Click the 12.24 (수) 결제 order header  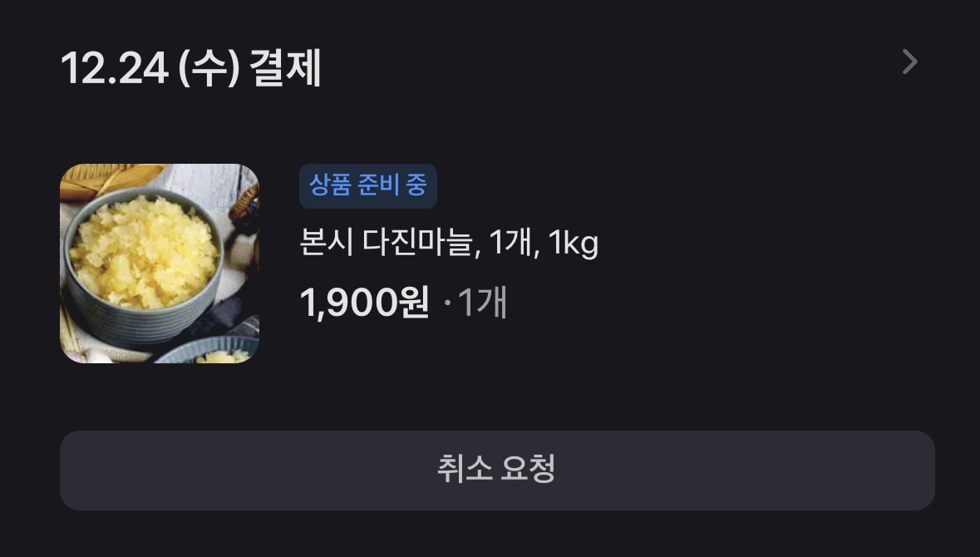click(x=190, y=67)
